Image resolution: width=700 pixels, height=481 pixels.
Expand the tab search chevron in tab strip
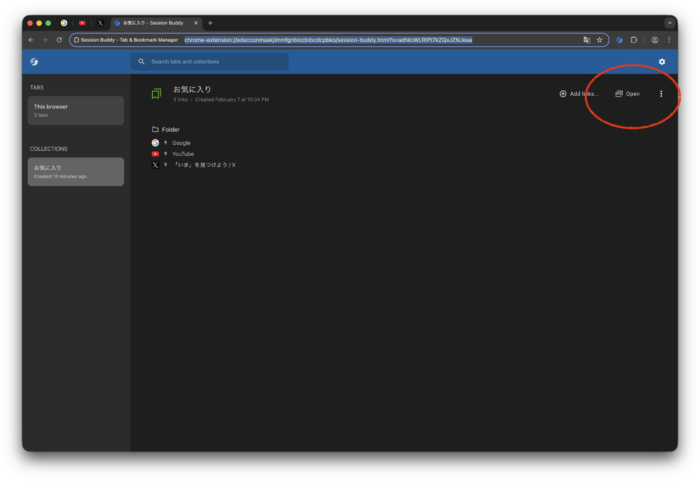point(669,22)
